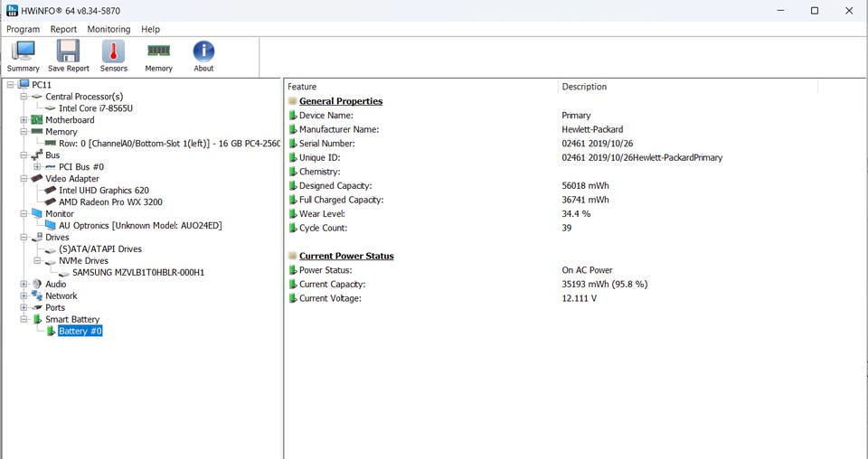Select AMD Radeon Pro WX 3200 adapter

(110, 202)
